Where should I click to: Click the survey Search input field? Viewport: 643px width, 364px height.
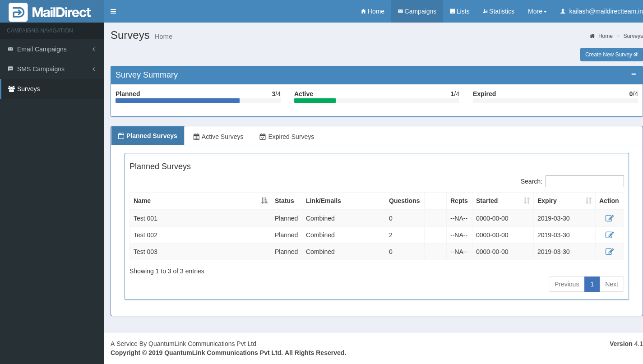click(584, 181)
